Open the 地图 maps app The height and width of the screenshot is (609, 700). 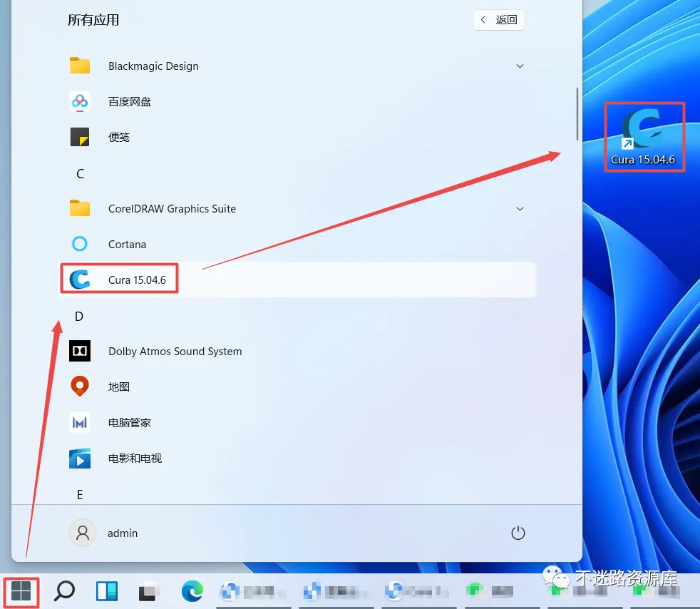tap(297, 387)
